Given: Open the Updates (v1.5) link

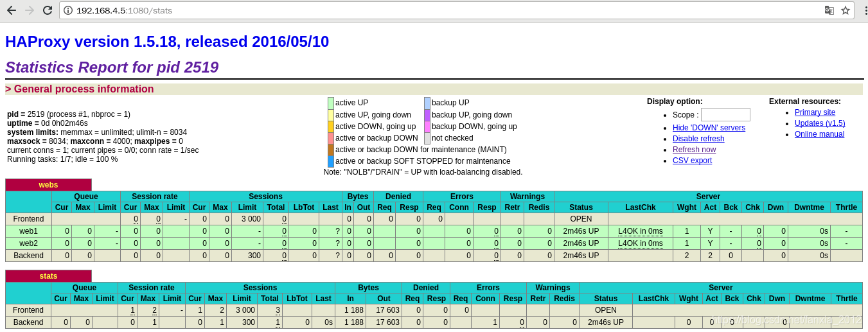Looking at the screenshot, I should pyautogui.click(x=820, y=123).
